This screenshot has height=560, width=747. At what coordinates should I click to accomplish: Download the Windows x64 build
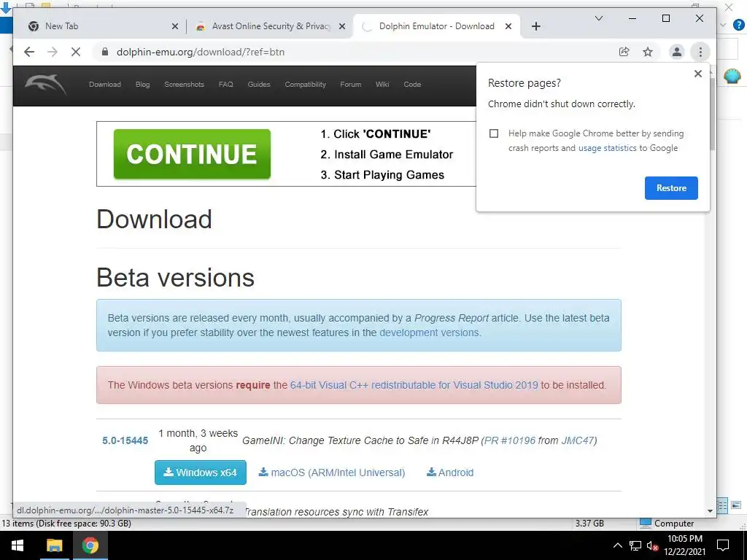[200, 472]
